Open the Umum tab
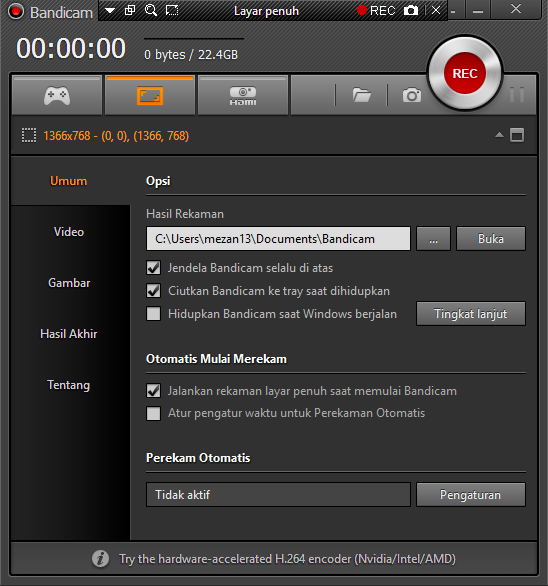Viewport: 548px width, 586px height. pyautogui.click(x=69, y=181)
